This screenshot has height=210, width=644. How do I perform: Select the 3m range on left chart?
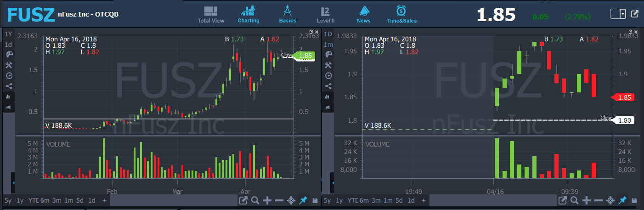(56, 200)
